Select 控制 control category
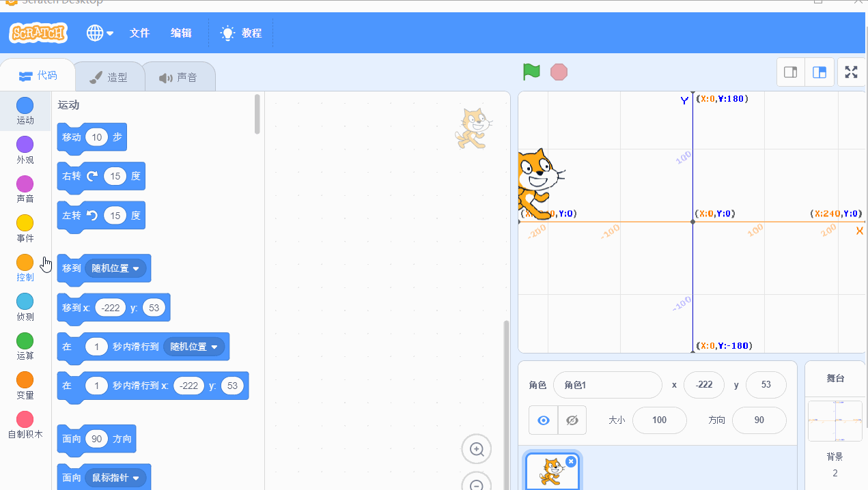 pos(25,268)
